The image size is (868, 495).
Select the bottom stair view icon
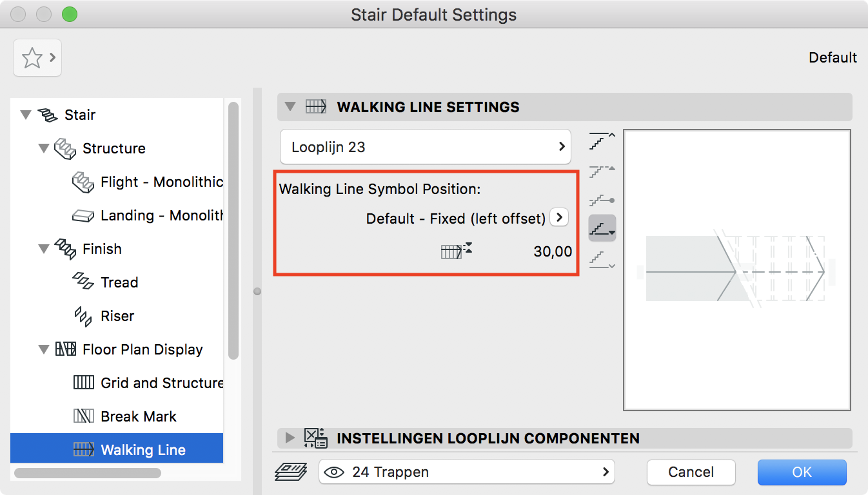click(602, 258)
